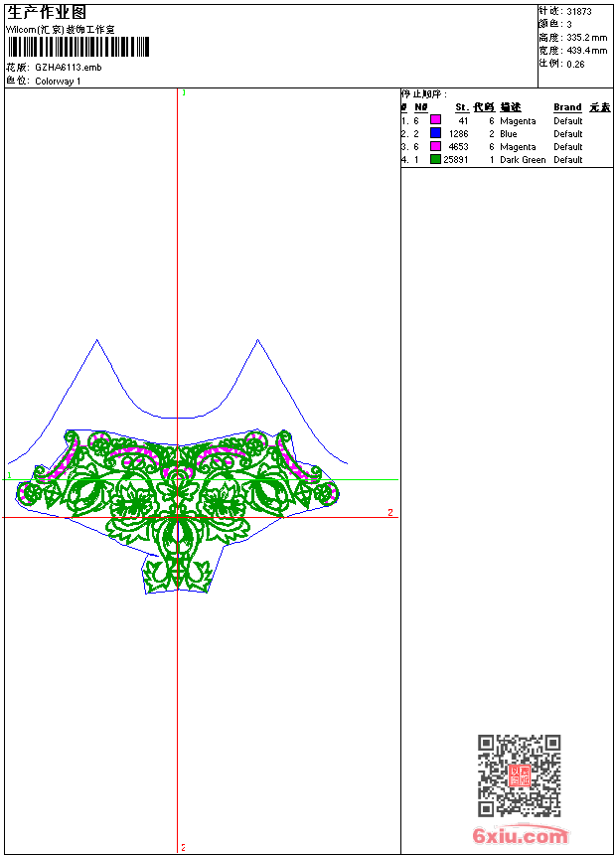Click the blue swatch in row 2
Viewport: 616px width, 855px height.
(x=435, y=133)
